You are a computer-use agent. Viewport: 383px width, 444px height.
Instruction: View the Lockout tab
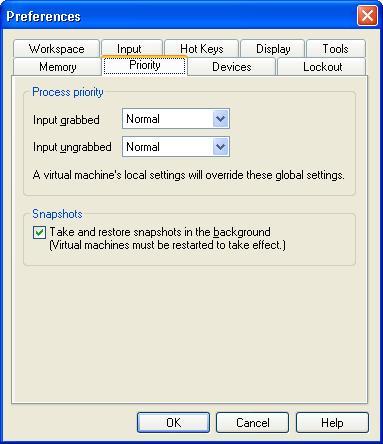tap(322, 67)
